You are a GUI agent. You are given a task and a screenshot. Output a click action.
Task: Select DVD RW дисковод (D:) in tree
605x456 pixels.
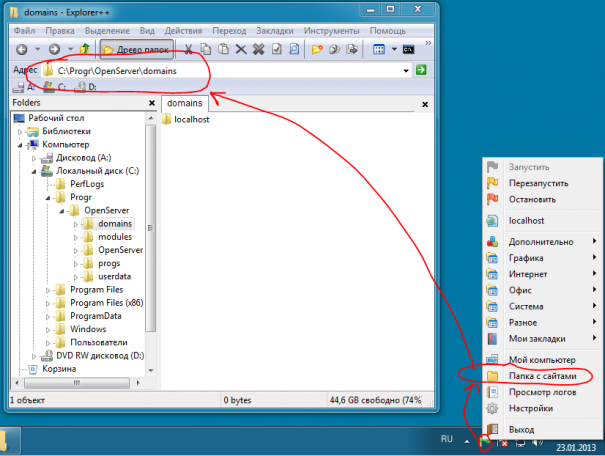100,356
